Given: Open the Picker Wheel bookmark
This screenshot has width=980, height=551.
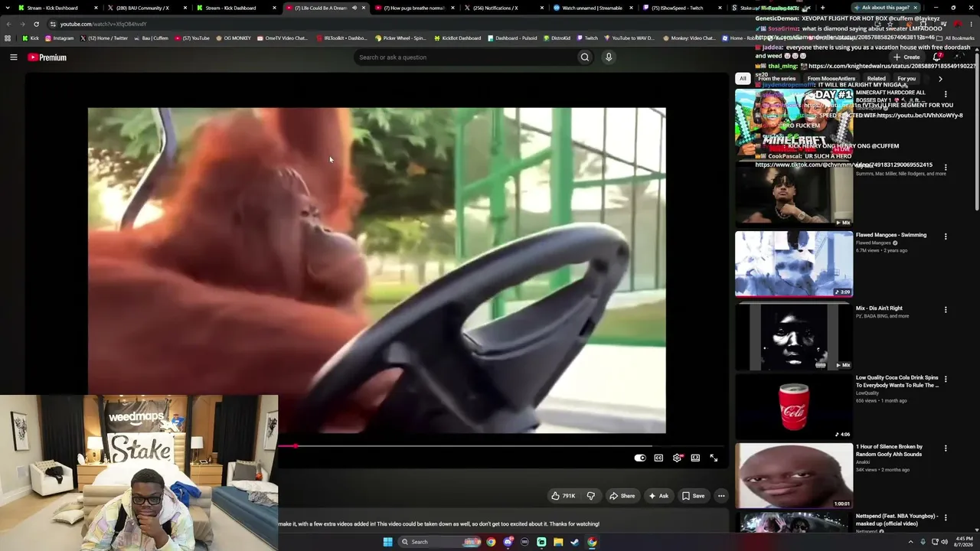Looking at the screenshot, I should click(400, 38).
